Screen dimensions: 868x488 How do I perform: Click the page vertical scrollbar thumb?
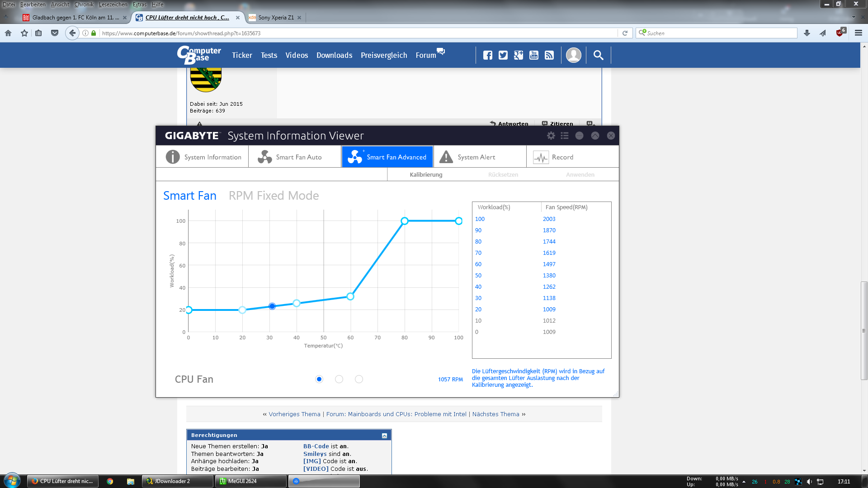click(x=864, y=330)
